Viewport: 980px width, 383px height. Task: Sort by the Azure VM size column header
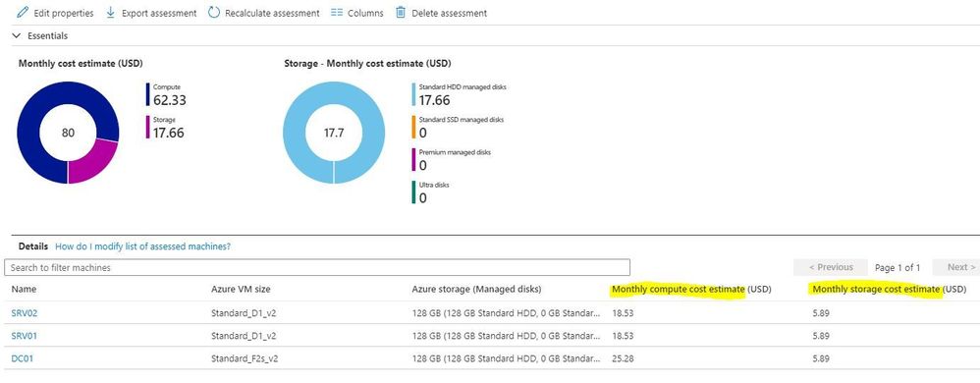tap(241, 290)
